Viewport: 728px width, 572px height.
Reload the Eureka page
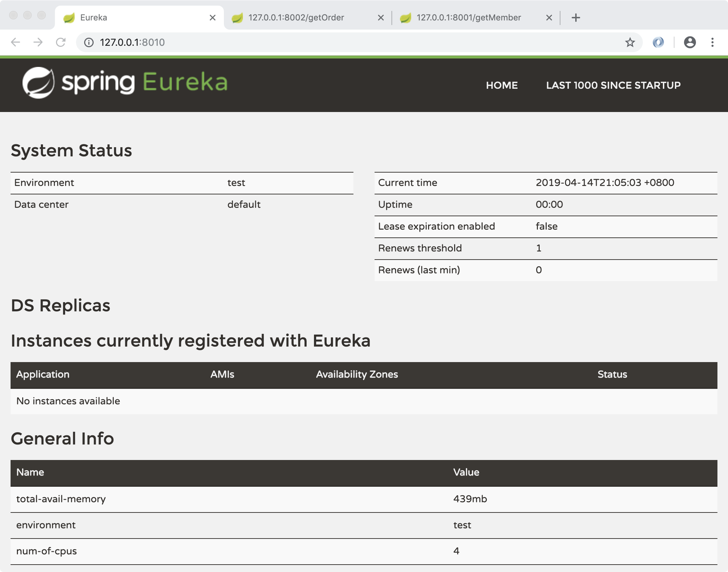tap(61, 42)
